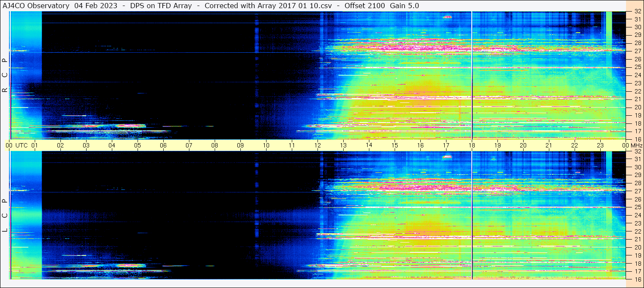Click the 31 MHz label of LCP panel
This screenshot has width=644, height=288.
[x=637, y=159]
